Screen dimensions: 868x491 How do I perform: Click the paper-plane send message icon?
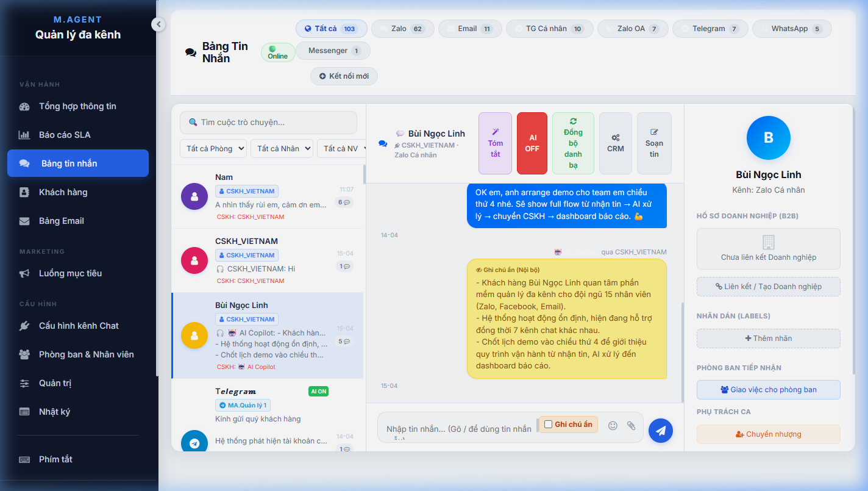[x=661, y=431]
